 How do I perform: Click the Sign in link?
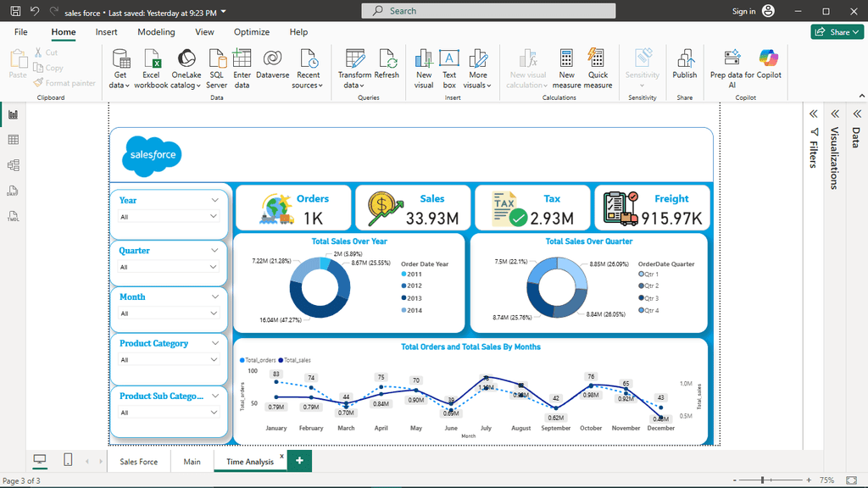pos(743,11)
